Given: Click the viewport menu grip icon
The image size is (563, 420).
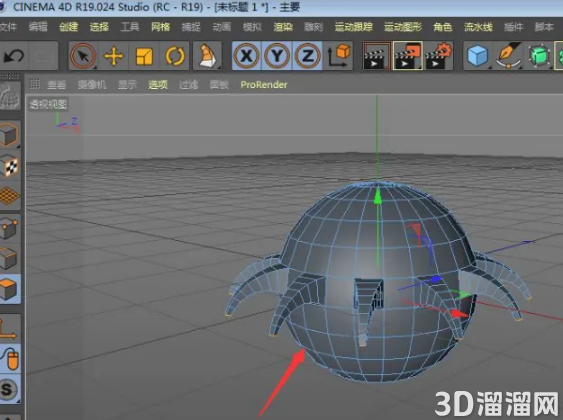Looking at the screenshot, I should point(34,84).
